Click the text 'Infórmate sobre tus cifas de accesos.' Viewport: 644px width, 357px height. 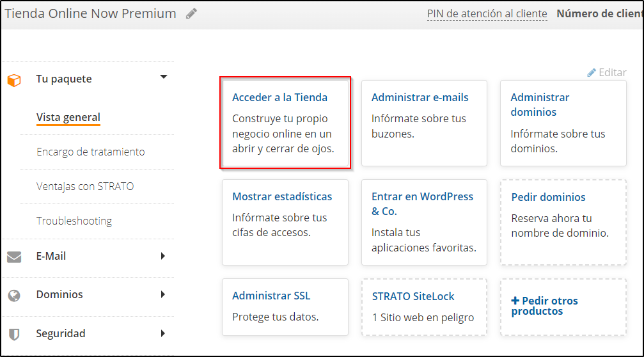(x=279, y=225)
